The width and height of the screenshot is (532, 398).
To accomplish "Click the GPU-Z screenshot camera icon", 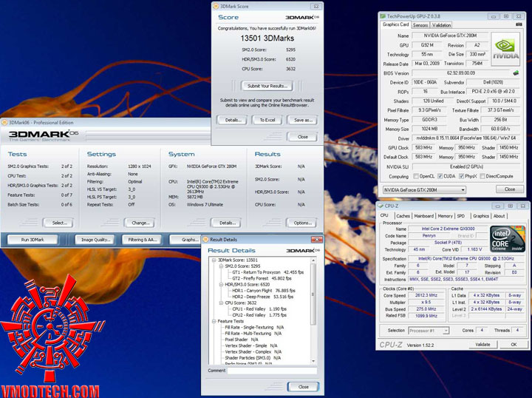I will pos(519,25).
